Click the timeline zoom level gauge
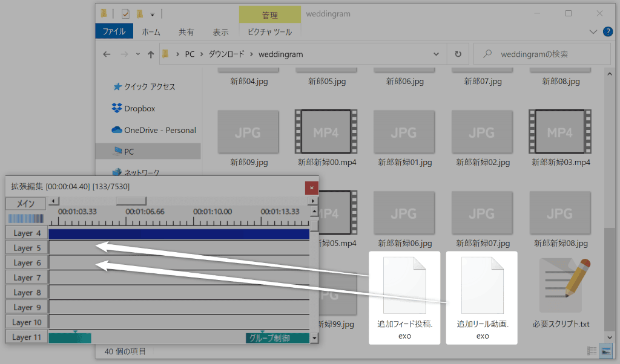Image resolution: width=620 pixels, height=364 pixels. click(x=25, y=218)
